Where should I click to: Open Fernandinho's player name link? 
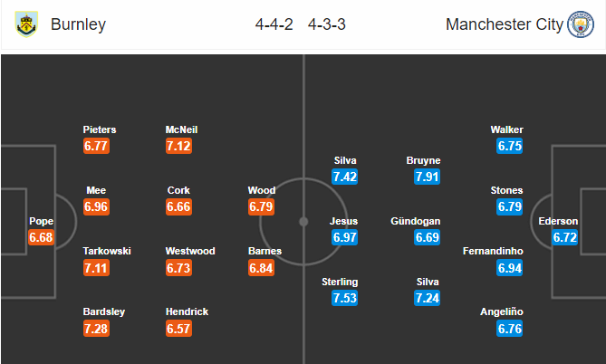[493, 251]
